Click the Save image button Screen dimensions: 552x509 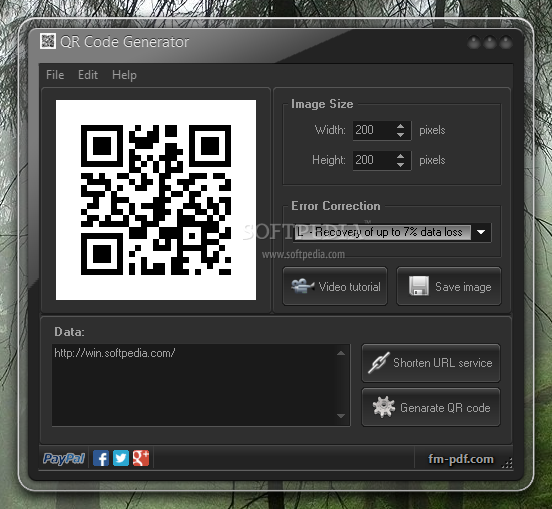449,286
